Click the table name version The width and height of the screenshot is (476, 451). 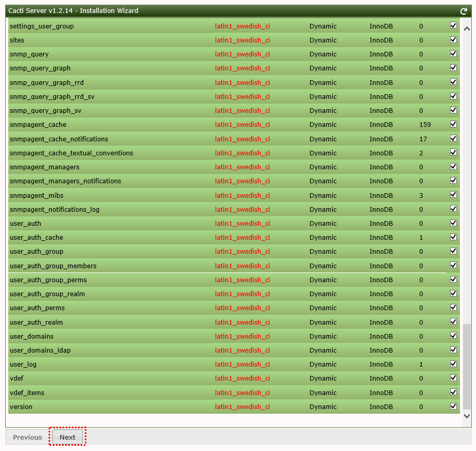click(x=21, y=407)
